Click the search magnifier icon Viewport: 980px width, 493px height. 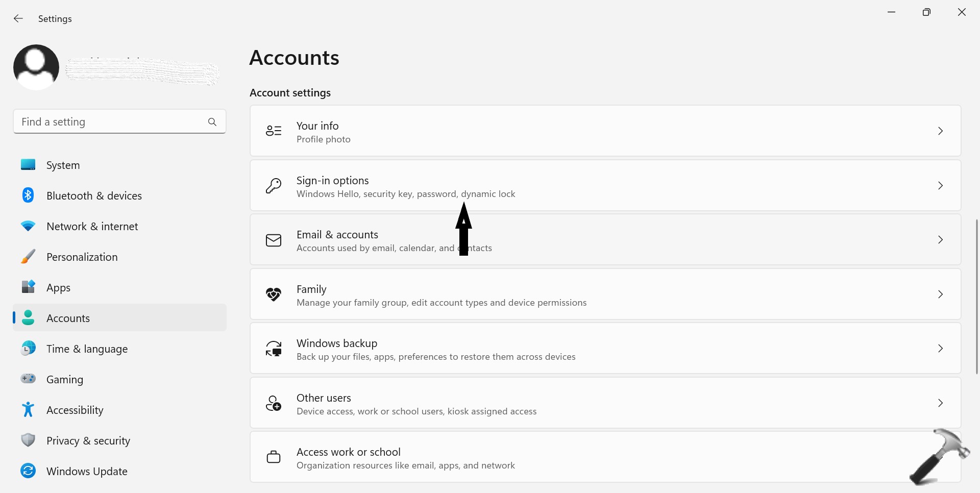tap(212, 122)
